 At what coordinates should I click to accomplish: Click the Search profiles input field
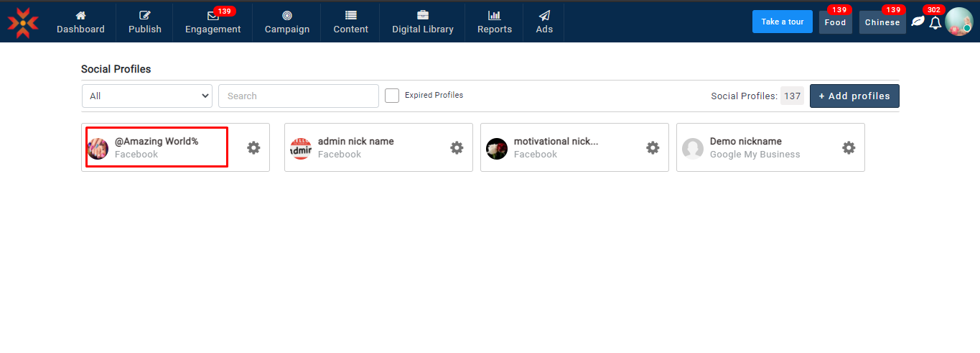click(298, 96)
